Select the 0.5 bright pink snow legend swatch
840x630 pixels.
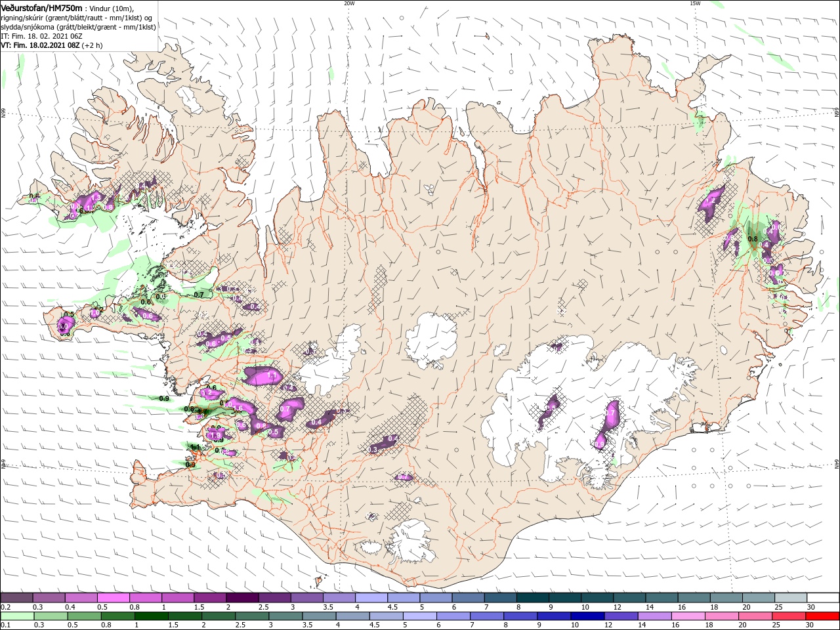(113, 598)
